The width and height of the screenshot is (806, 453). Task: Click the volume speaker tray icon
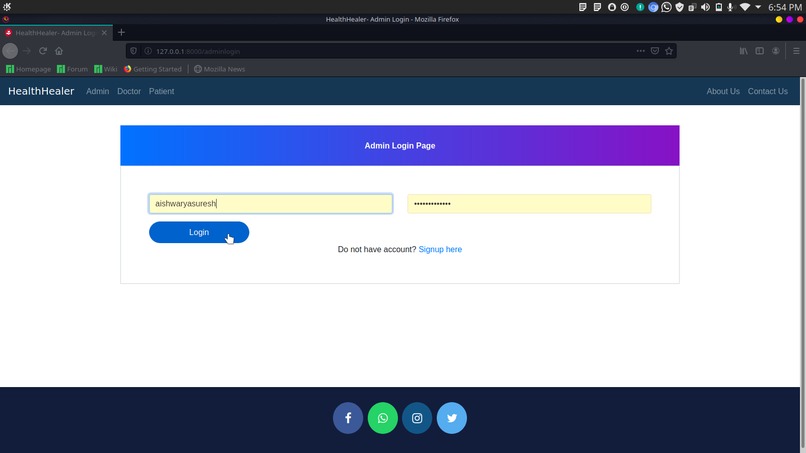[x=705, y=7]
